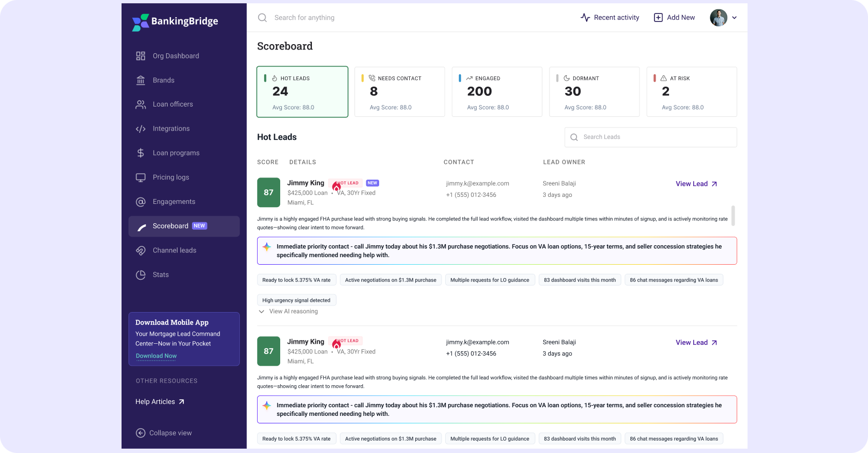Open Engagements via at-sign icon
868x453 pixels.
pyautogui.click(x=140, y=202)
